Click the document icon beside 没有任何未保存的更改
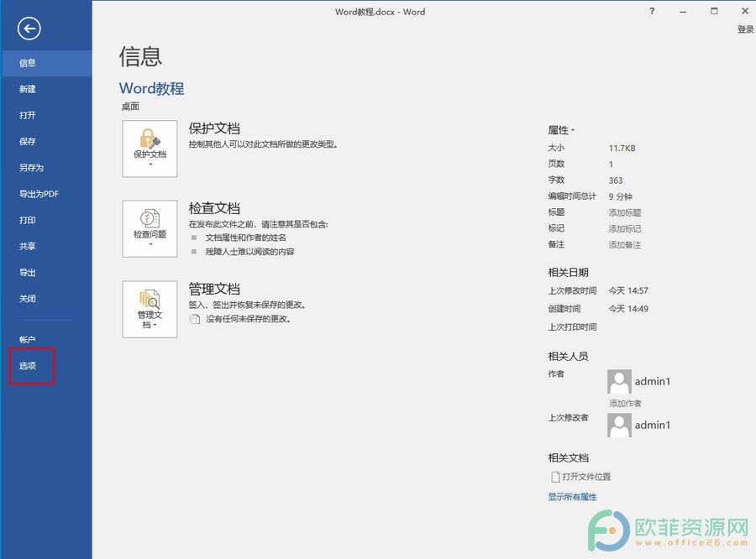756x559 pixels. pos(194,319)
